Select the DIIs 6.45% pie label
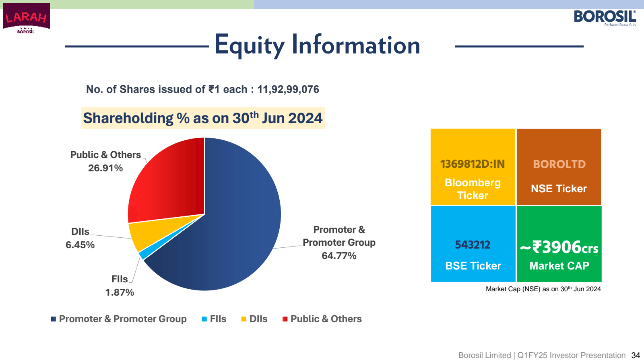This screenshot has width=644, height=362. (80, 238)
